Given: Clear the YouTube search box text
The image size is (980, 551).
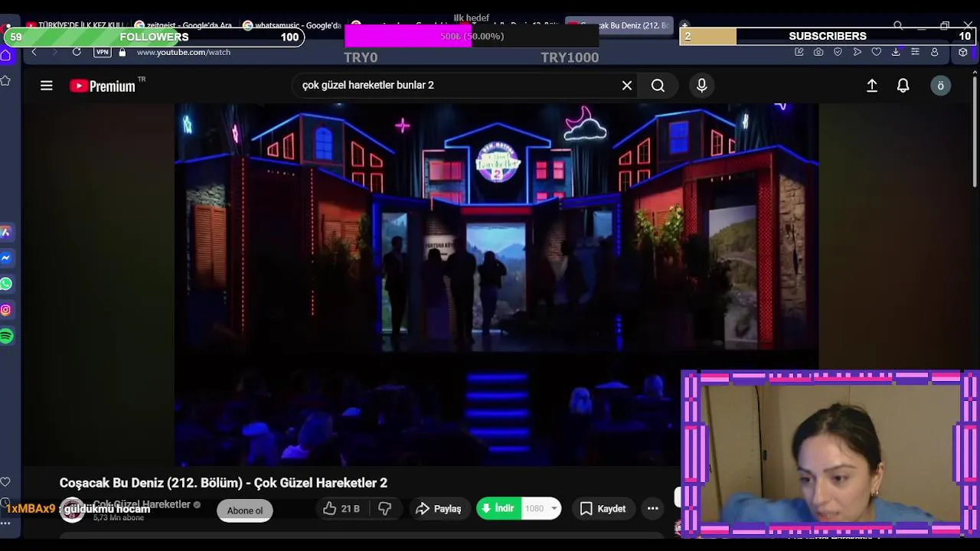Looking at the screenshot, I should tap(627, 86).
